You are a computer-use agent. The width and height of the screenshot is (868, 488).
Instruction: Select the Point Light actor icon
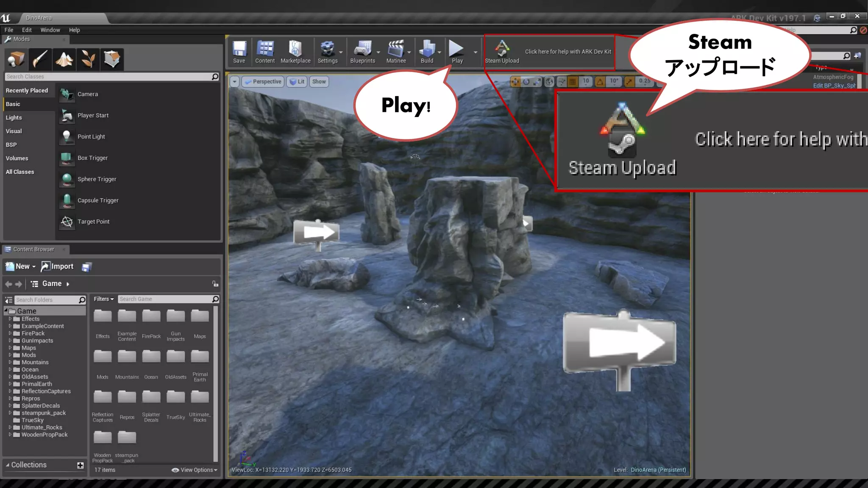67,137
